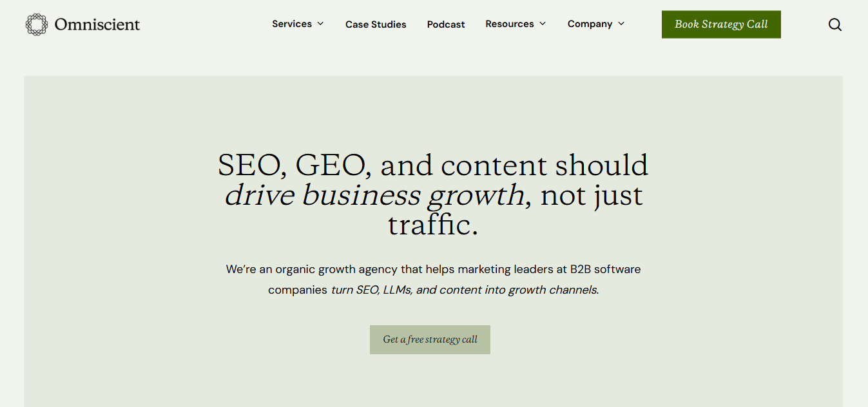Select the Services navigation label
868x407 pixels.
click(x=292, y=24)
